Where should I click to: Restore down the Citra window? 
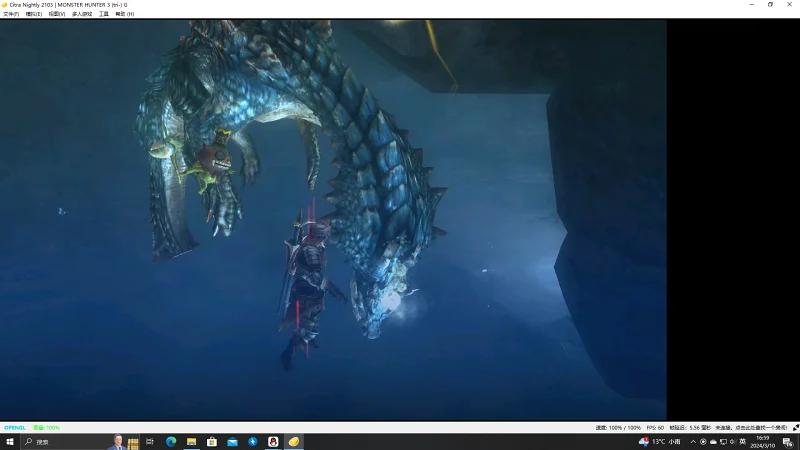pos(770,5)
